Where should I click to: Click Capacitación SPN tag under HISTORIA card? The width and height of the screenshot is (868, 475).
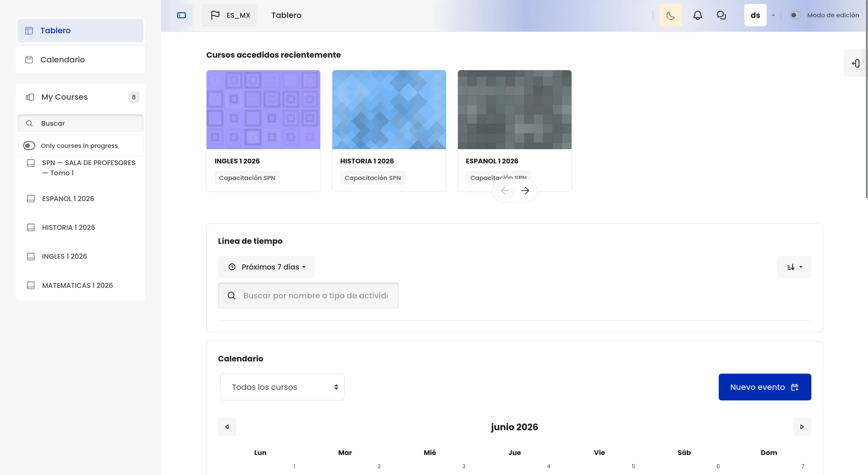[x=373, y=178]
